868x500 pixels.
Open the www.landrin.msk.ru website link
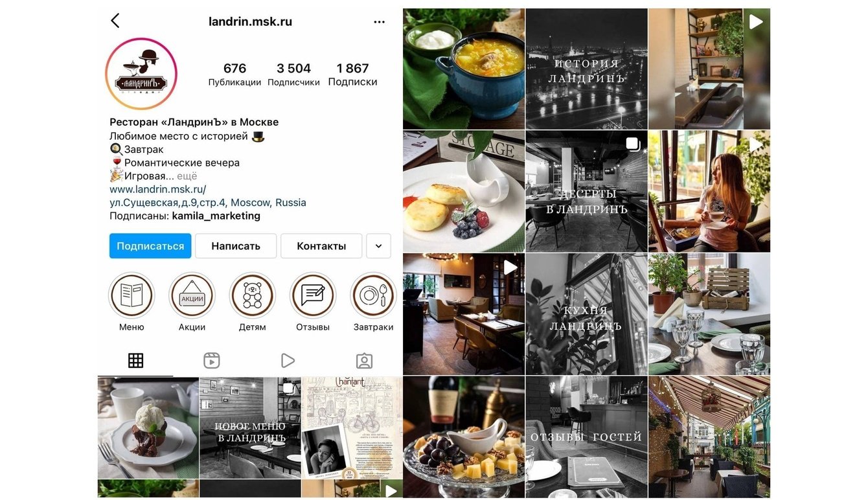click(158, 189)
